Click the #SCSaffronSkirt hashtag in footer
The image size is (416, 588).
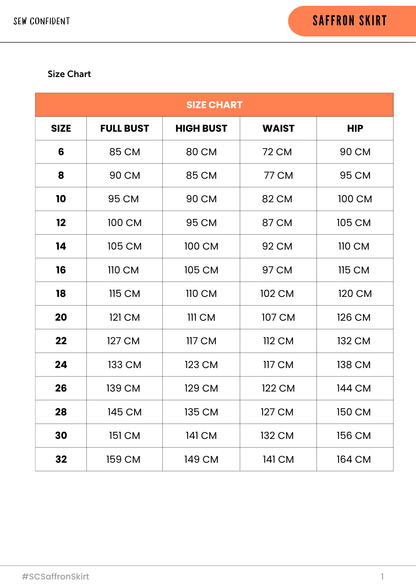tap(56, 576)
